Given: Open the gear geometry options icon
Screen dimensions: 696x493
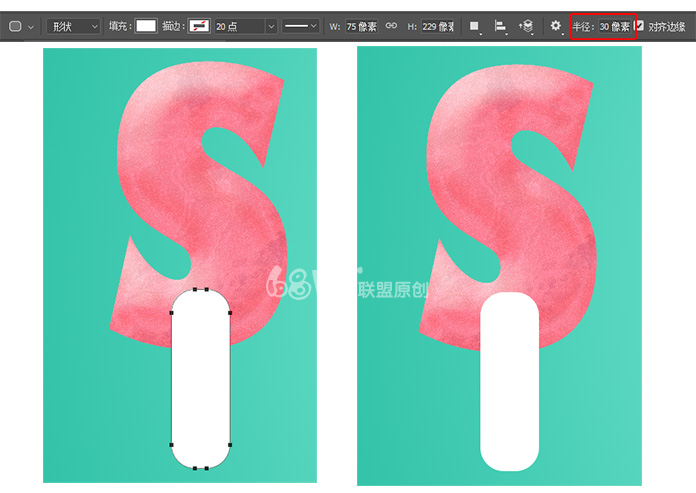Looking at the screenshot, I should tap(555, 26).
